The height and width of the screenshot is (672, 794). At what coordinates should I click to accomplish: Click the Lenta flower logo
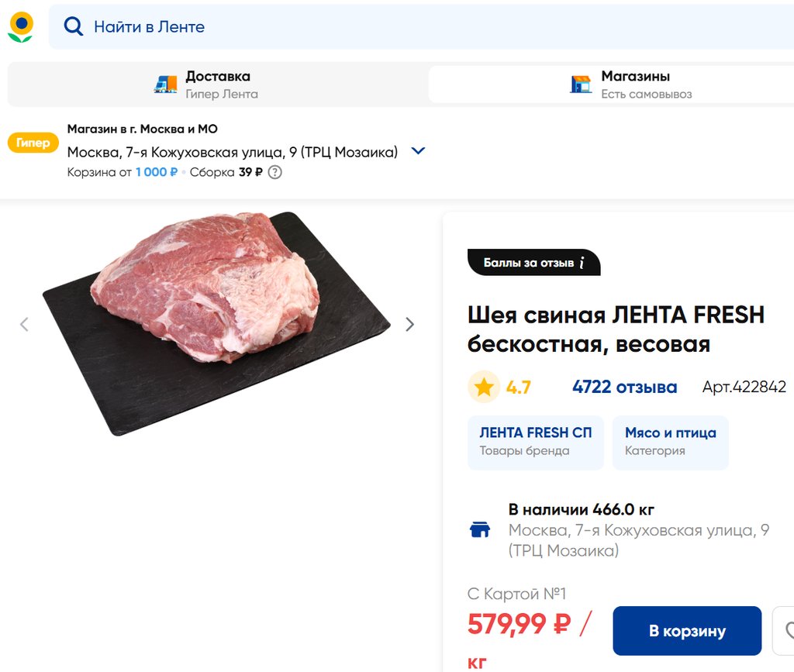[x=20, y=27]
